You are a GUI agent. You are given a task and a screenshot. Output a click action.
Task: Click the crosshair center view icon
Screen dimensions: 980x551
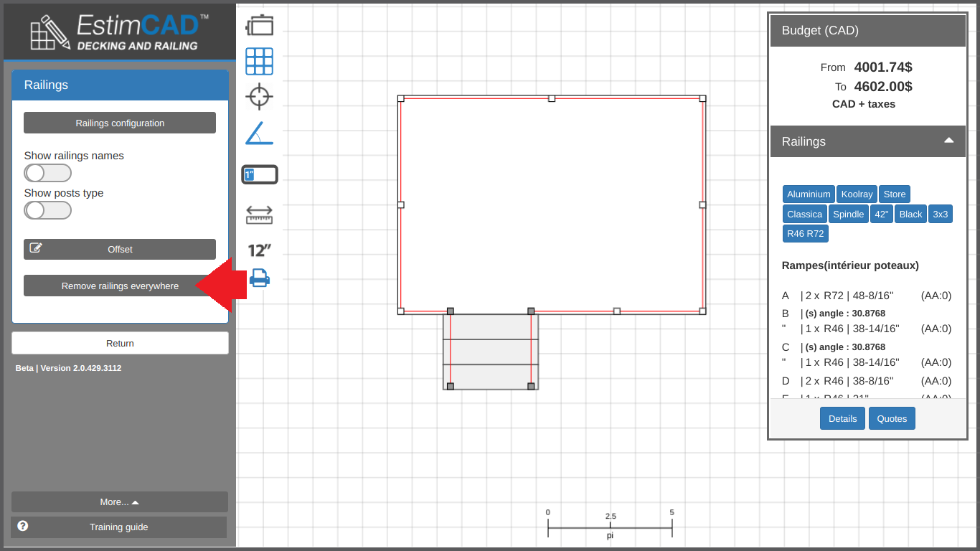click(259, 96)
